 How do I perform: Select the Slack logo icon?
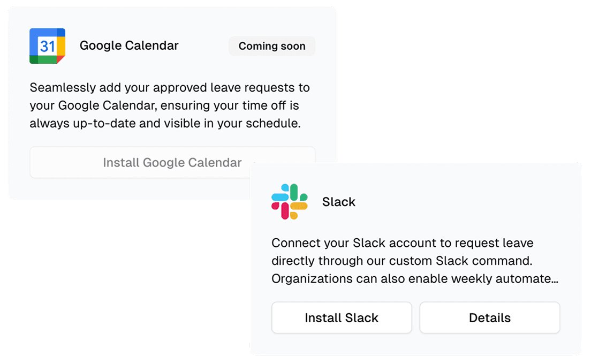click(290, 201)
